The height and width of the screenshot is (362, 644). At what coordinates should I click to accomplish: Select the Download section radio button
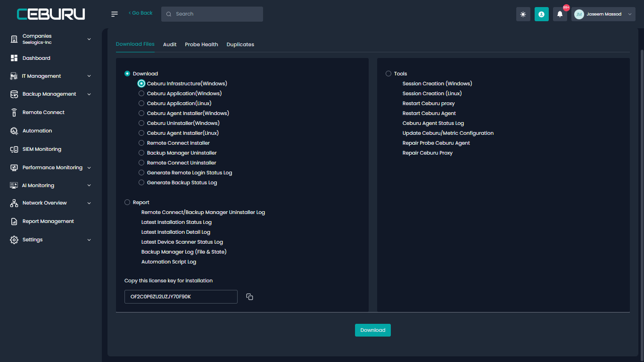tap(127, 74)
